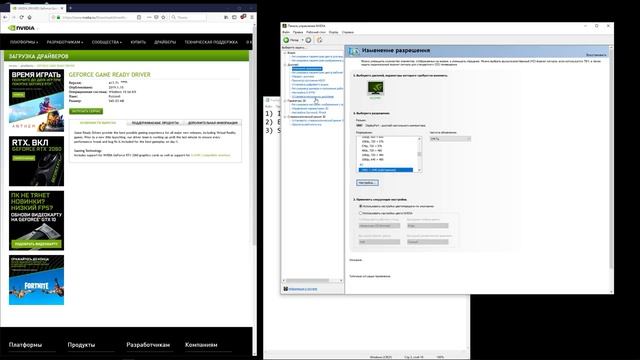Switch to the ДОПОЛНИТЕЛЬНАЯ ИНФОРМАЦИЯ tab
The height and width of the screenshot is (360, 640).
point(213,122)
